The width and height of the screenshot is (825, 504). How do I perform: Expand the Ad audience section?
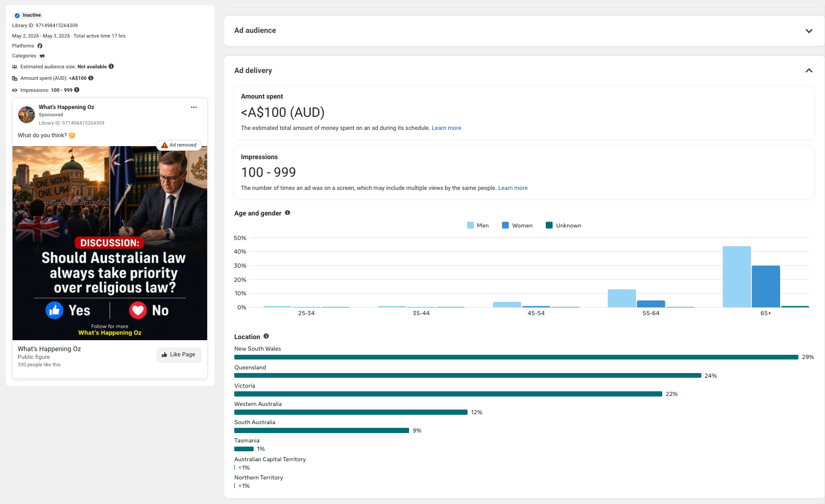(809, 31)
